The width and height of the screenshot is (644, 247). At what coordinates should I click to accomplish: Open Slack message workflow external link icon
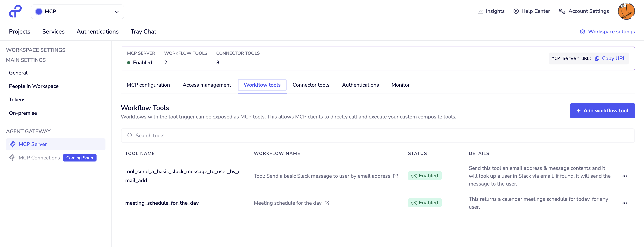point(395,176)
